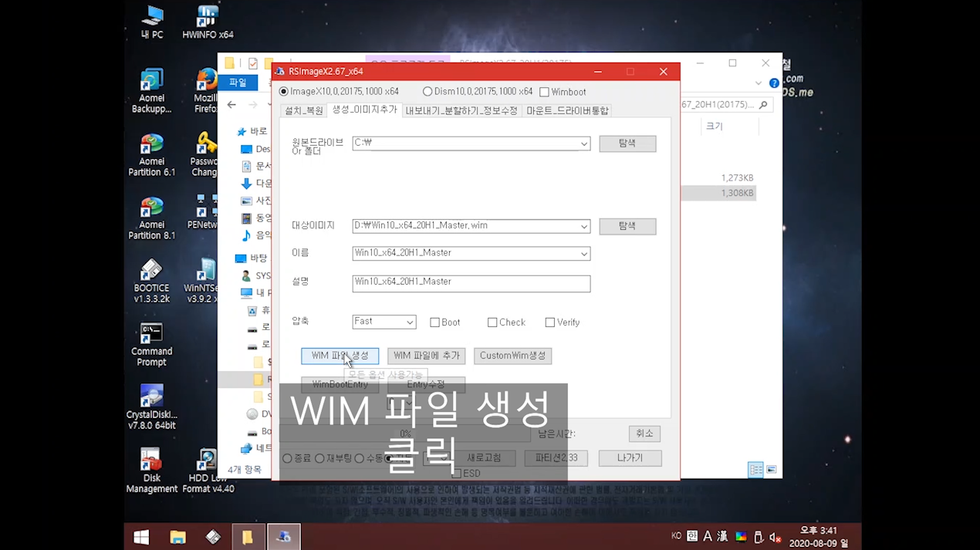Screen dimensions: 980x550
Task: Click the colorful display icon in the system tray
Action: (741, 538)
